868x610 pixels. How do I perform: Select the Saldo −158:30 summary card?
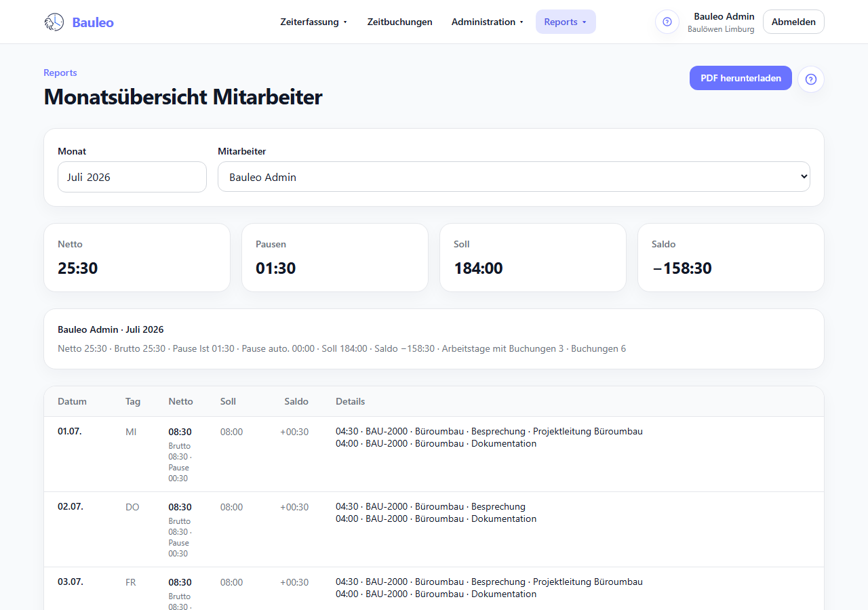pyautogui.click(x=731, y=258)
